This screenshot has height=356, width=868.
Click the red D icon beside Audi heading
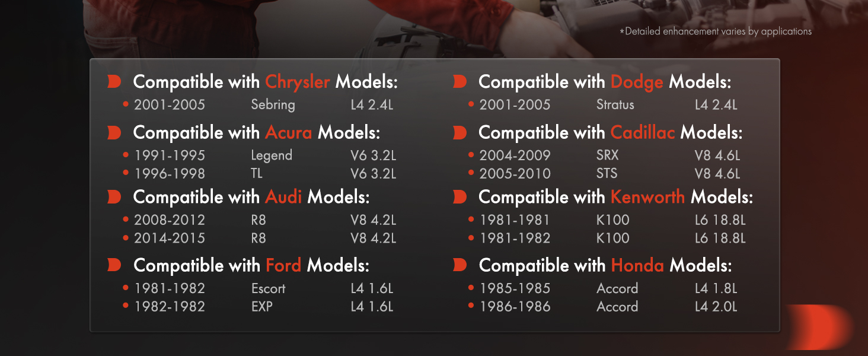114,197
